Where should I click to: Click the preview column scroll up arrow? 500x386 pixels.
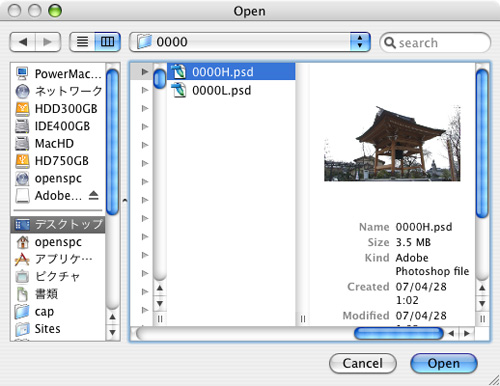click(x=482, y=288)
